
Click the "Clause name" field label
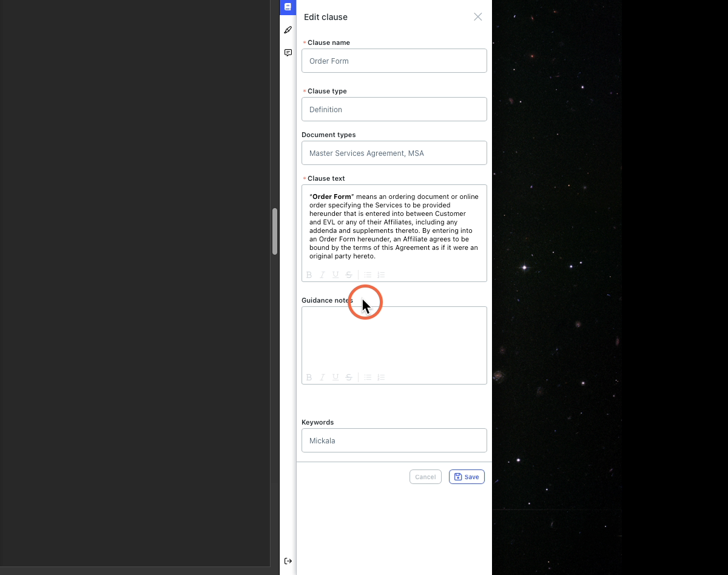coord(329,42)
